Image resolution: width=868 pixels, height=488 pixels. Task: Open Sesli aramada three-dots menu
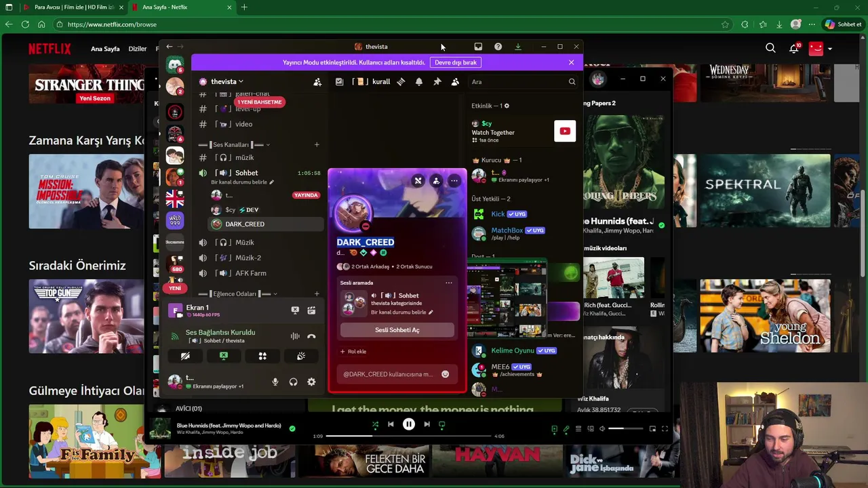pyautogui.click(x=448, y=283)
